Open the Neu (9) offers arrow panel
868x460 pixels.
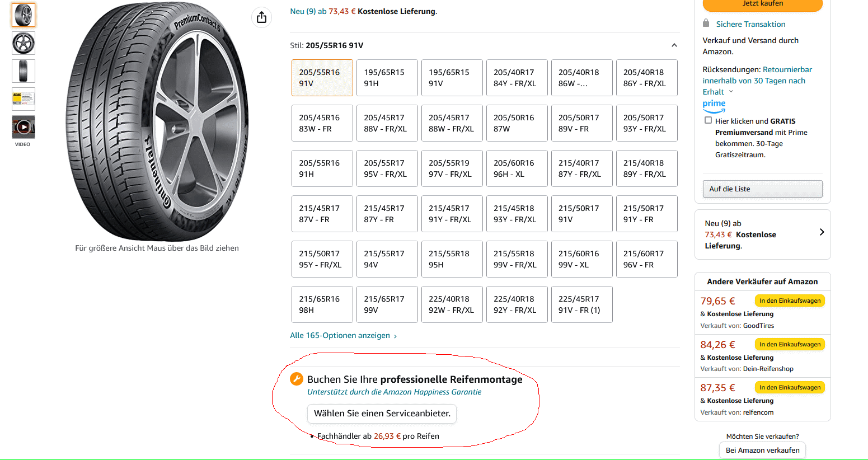[822, 232]
